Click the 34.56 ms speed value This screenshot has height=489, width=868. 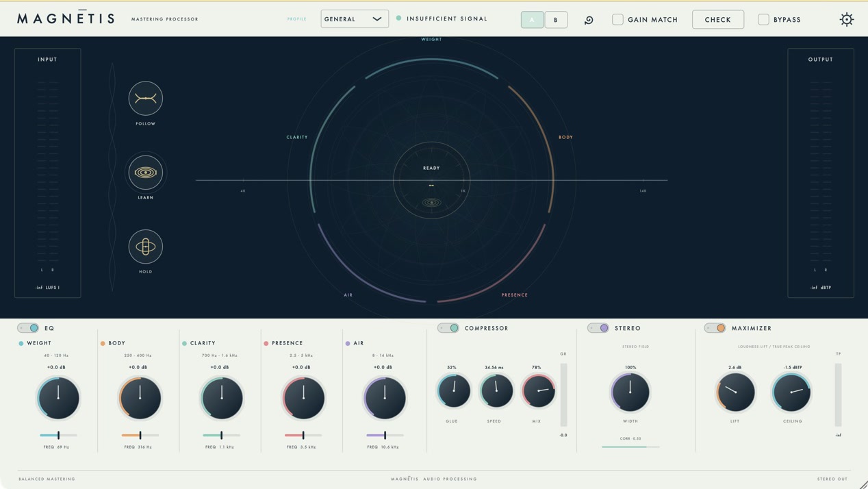[x=494, y=367]
